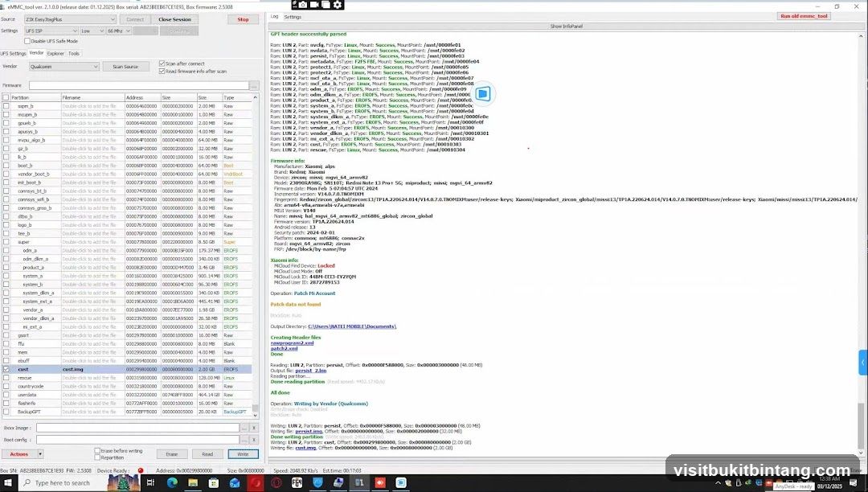Image resolution: width=868 pixels, height=492 pixels.
Task: Click into the Firmware path input field
Action: [x=139, y=86]
